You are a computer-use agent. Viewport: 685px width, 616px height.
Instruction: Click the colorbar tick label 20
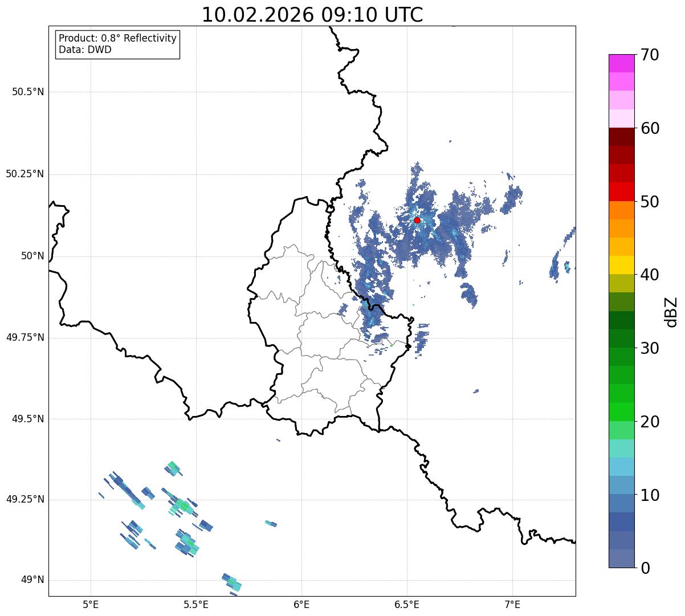pyautogui.click(x=650, y=422)
